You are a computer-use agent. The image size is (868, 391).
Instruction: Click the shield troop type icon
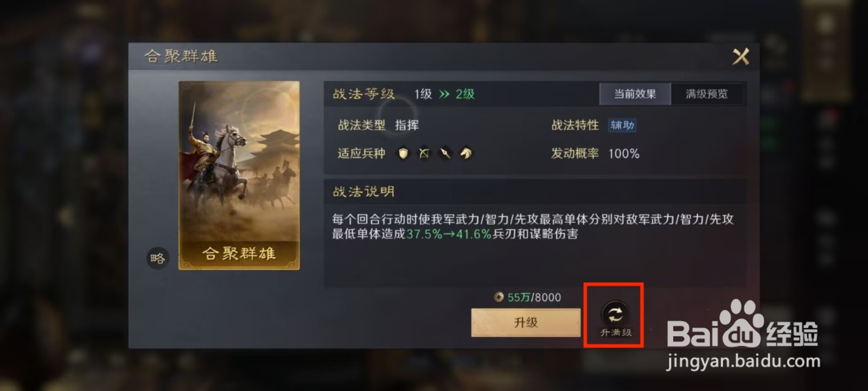(403, 154)
